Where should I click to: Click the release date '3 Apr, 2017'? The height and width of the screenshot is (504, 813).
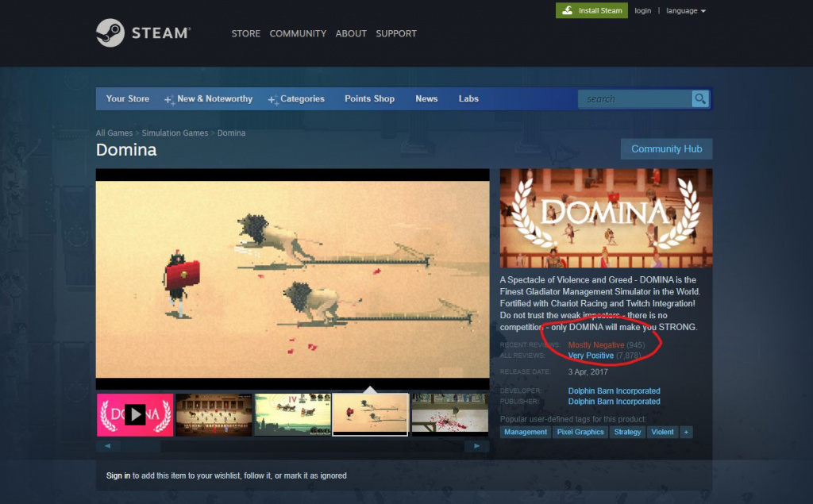tap(588, 371)
